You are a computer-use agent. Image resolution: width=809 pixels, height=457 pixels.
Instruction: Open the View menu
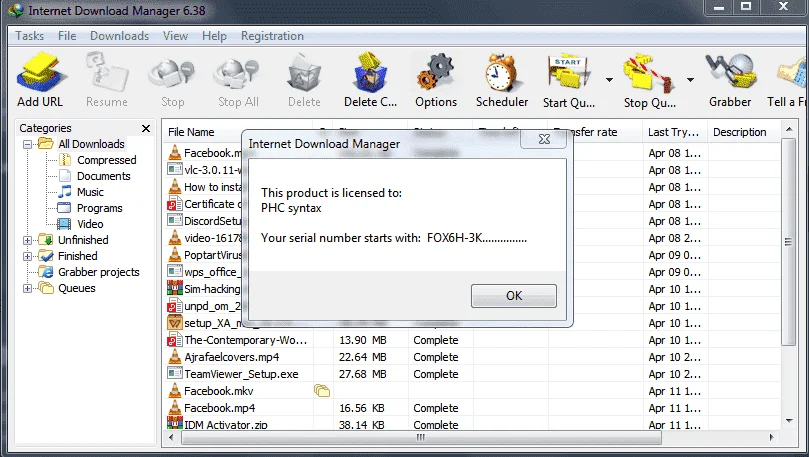pyautogui.click(x=175, y=36)
